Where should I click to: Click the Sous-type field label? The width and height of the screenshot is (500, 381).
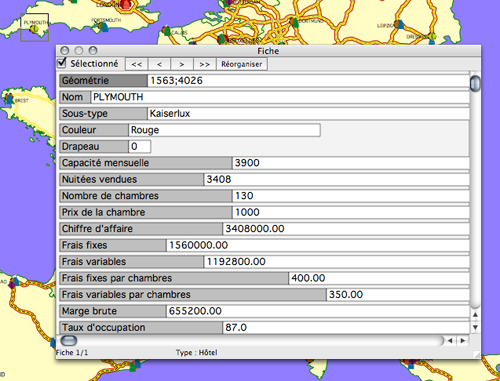tap(103, 114)
